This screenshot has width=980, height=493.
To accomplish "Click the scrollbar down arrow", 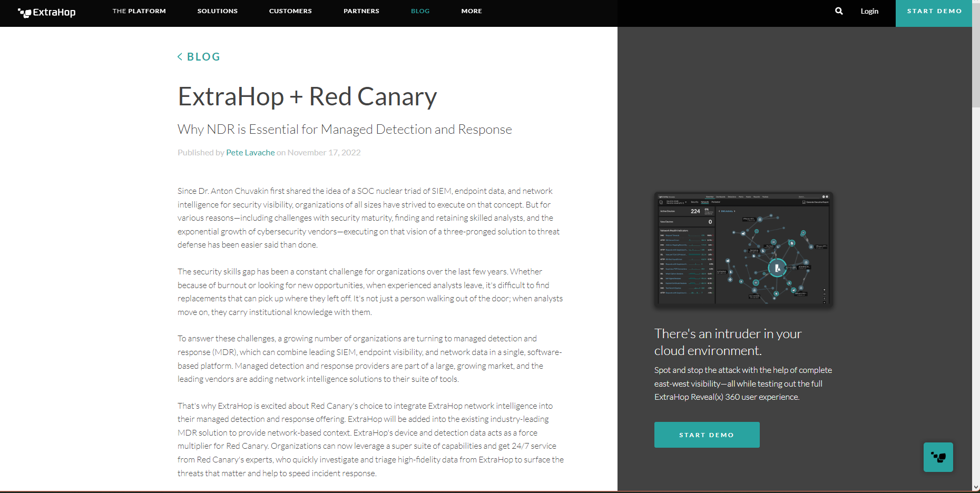I will (x=976, y=488).
